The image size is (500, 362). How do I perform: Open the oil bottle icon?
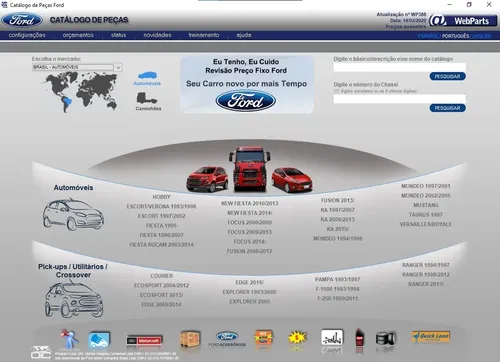(x=359, y=338)
